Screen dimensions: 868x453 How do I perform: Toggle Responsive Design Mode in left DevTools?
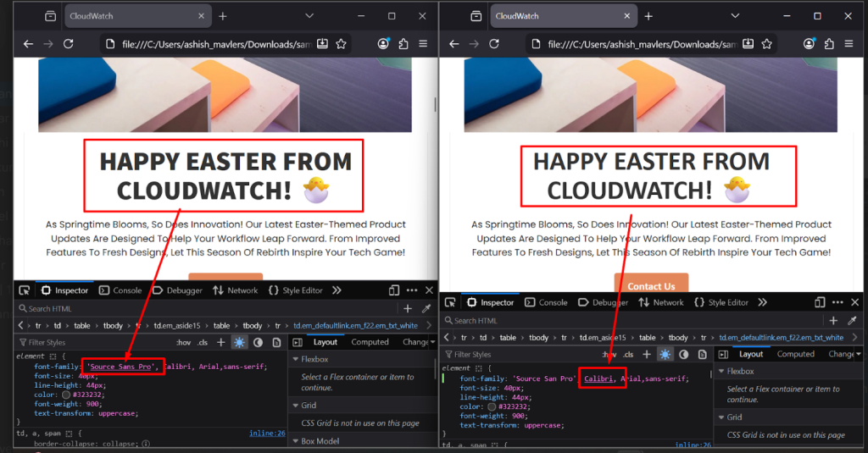click(x=393, y=290)
